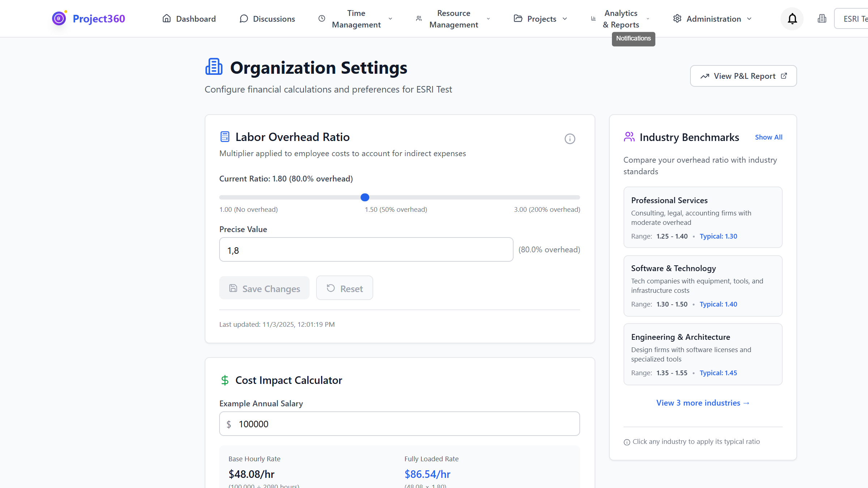Click the Reset button
Viewport: 868px width, 488px height.
(x=344, y=288)
